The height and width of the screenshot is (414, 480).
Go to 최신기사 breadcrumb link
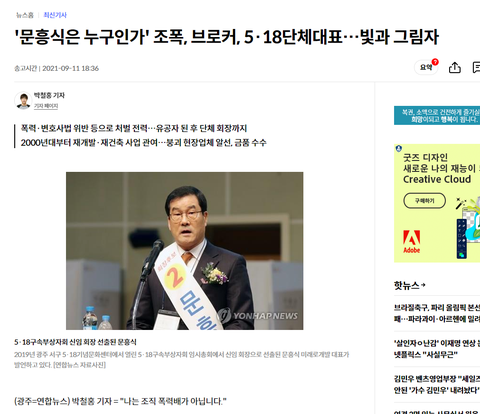[x=55, y=15]
